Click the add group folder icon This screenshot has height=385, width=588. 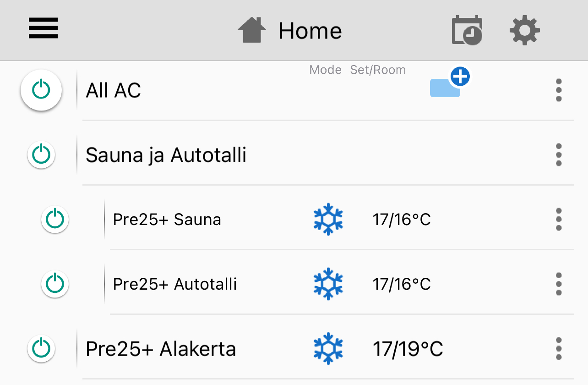[x=449, y=84]
